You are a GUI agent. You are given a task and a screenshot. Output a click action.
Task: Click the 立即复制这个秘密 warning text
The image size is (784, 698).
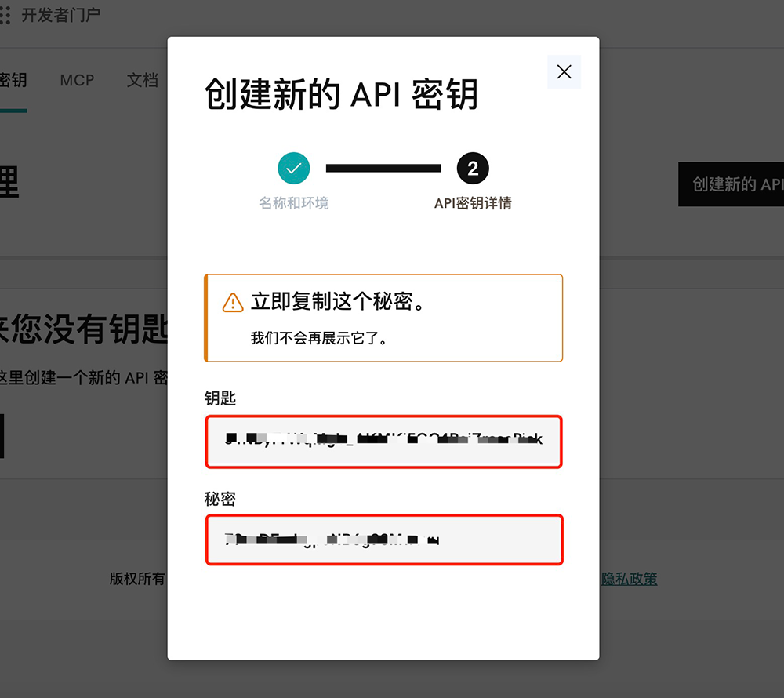point(339,302)
